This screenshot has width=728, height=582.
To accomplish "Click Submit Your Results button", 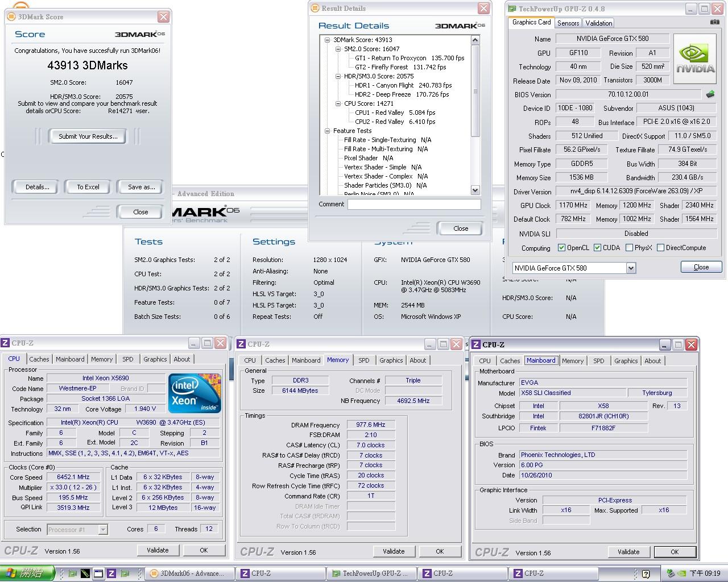I will point(88,136).
